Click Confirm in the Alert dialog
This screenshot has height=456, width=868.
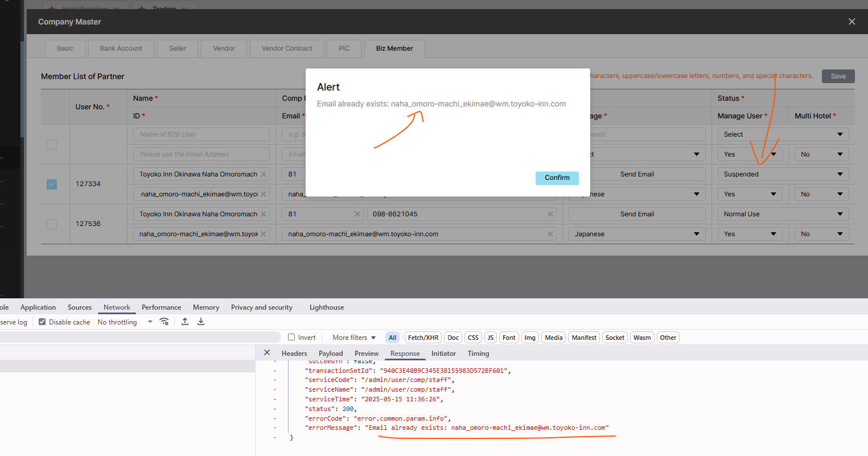[x=557, y=178]
